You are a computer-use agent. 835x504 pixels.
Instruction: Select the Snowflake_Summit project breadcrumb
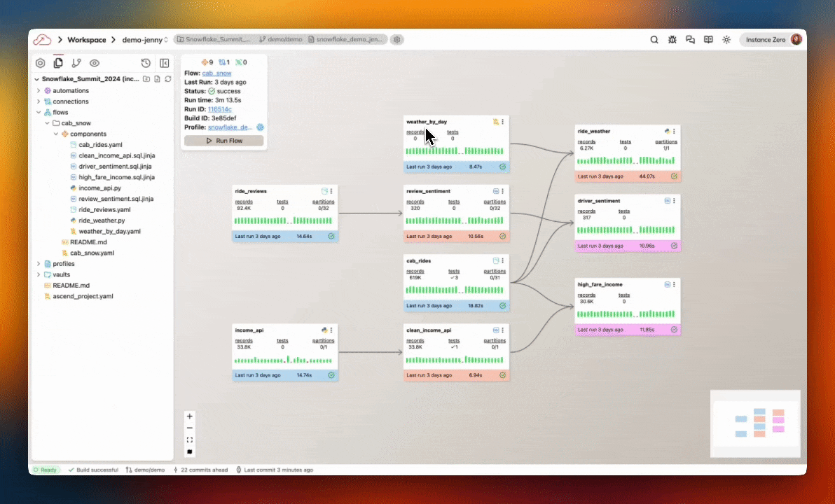pos(214,39)
